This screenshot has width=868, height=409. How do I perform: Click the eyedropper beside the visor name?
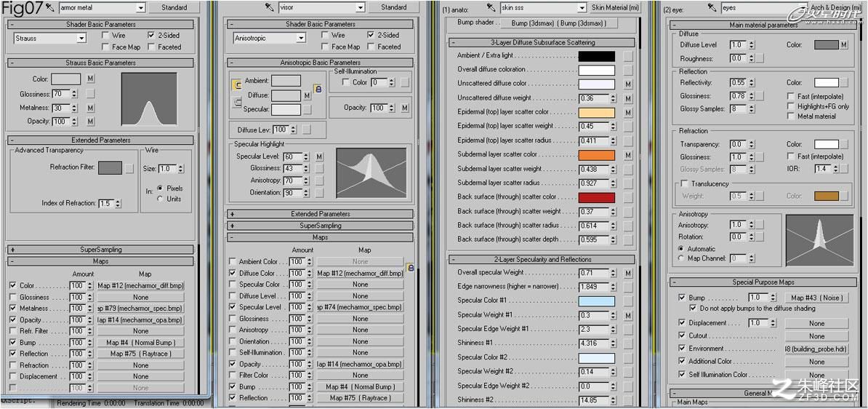tap(270, 7)
